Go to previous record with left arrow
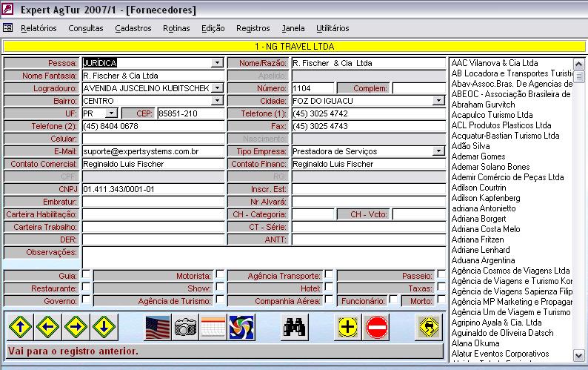The width and height of the screenshot is (588, 370). click(48, 326)
